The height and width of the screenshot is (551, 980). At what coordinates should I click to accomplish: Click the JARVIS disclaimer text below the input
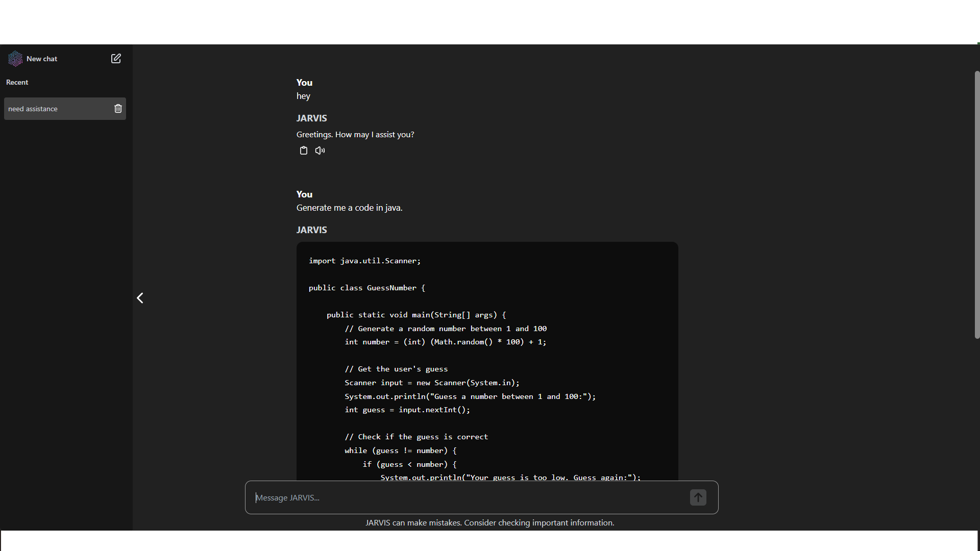tap(489, 522)
